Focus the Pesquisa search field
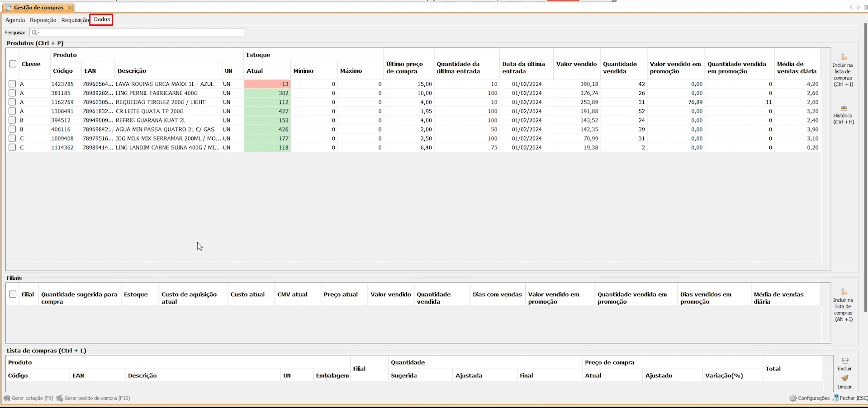Image resolution: width=868 pixels, height=408 pixels. [x=138, y=33]
